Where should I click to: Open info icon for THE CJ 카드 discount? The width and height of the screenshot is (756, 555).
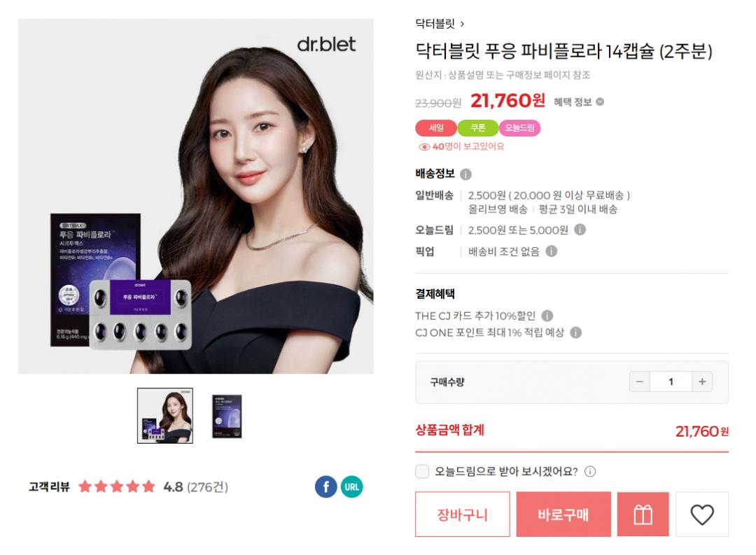547,316
